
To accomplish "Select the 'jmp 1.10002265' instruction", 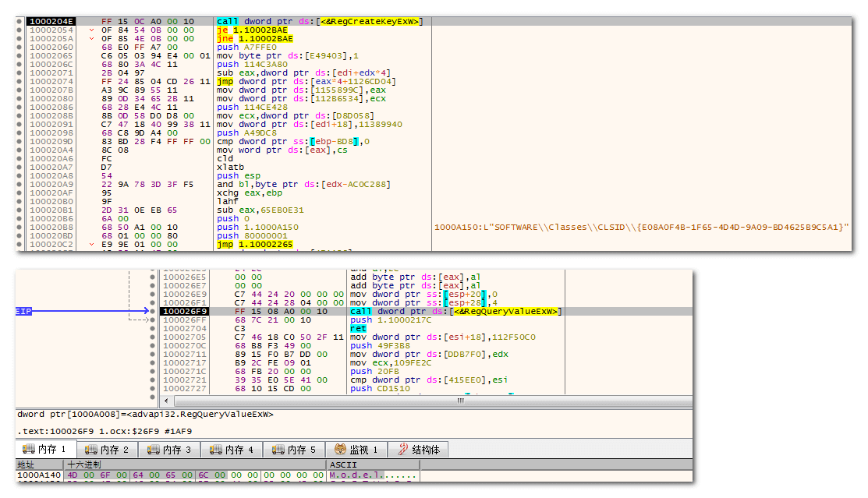I will (x=255, y=244).
